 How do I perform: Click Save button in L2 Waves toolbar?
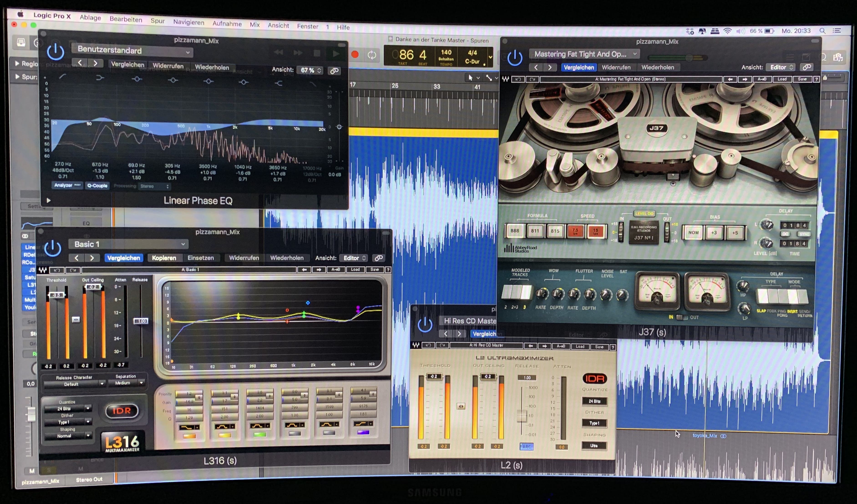tap(599, 347)
